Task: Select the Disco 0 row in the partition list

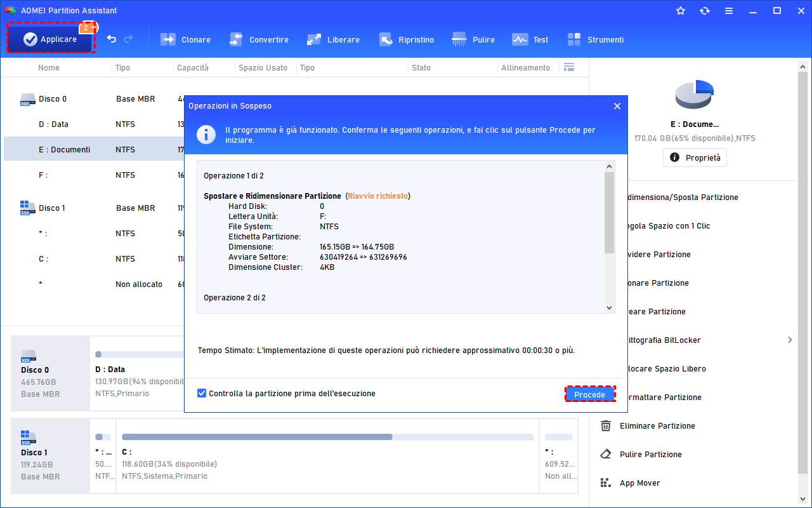Action: 94,99
